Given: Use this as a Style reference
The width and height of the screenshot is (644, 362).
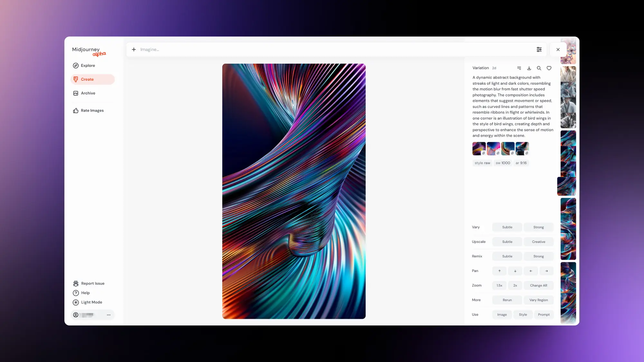Looking at the screenshot, I should (x=523, y=314).
